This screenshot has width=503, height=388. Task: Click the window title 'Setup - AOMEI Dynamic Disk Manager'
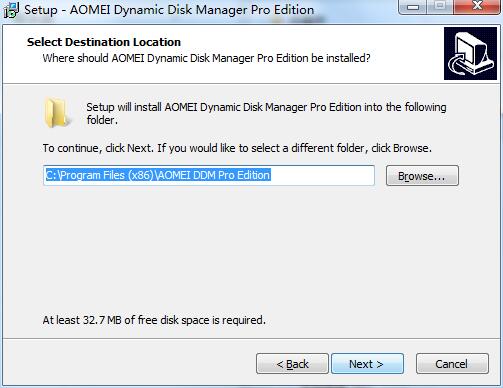169,10
